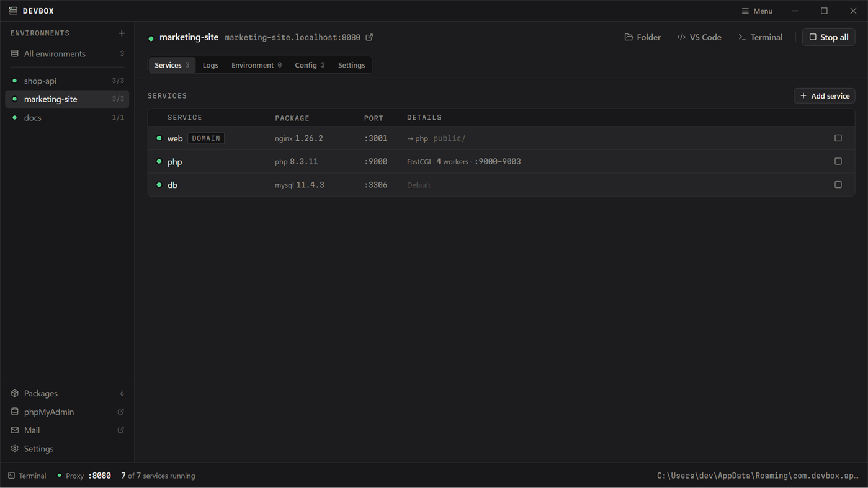Stop all services
Image resolution: width=868 pixels, height=488 pixels.
tap(829, 37)
